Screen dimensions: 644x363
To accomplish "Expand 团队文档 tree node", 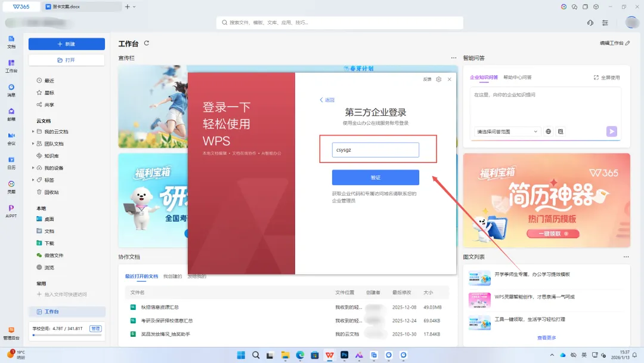I will (33, 144).
